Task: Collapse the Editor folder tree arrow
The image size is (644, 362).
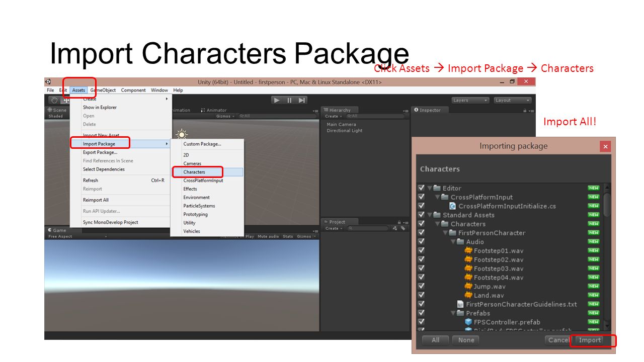Action: pos(430,188)
